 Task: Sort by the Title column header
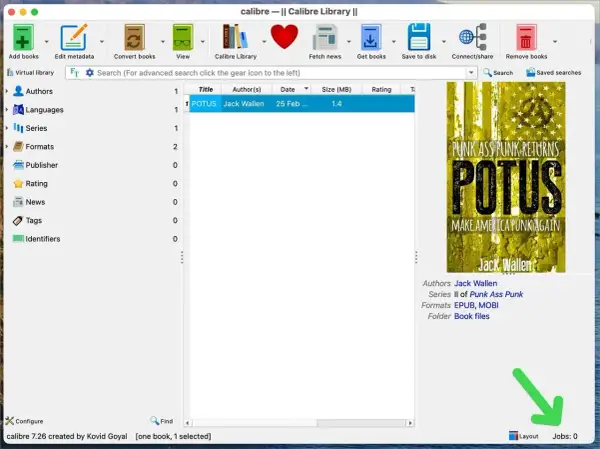pyautogui.click(x=205, y=89)
